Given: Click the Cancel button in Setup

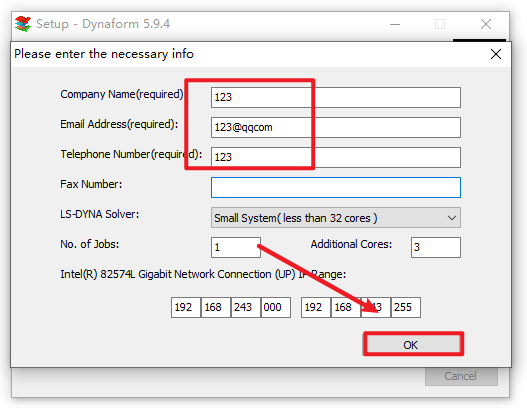Looking at the screenshot, I should (x=461, y=376).
